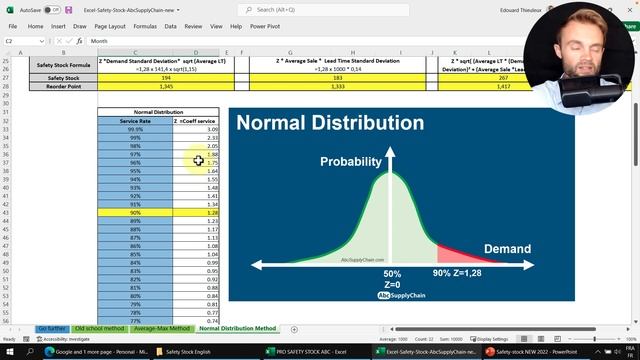Switch to Page Break Preview icon
The width and height of the screenshot is (640, 360).
point(558,339)
